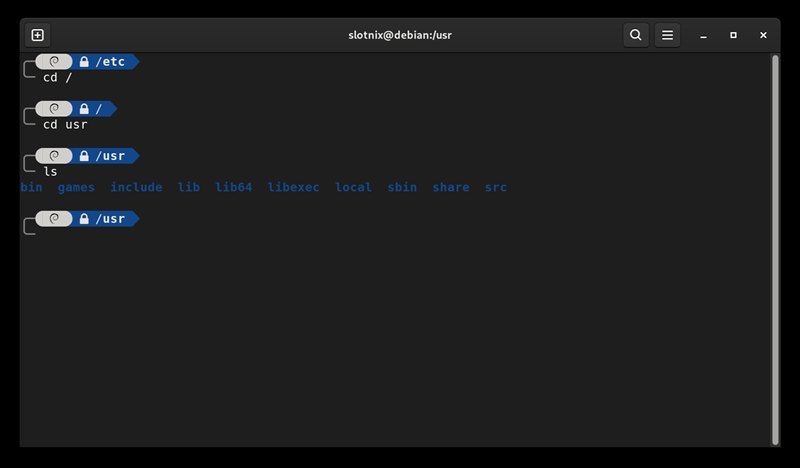800x468 pixels.
Task: Open the terminal search
Action: click(x=636, y=35)
